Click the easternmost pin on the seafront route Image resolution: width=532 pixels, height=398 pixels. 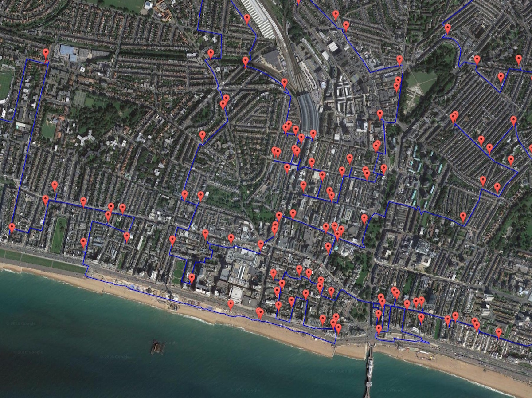click(x=499, y=332)
